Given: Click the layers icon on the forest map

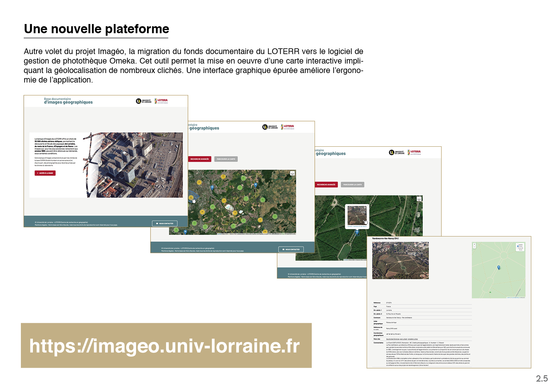Looking at the screenshot, I should [x=419, y=199].
